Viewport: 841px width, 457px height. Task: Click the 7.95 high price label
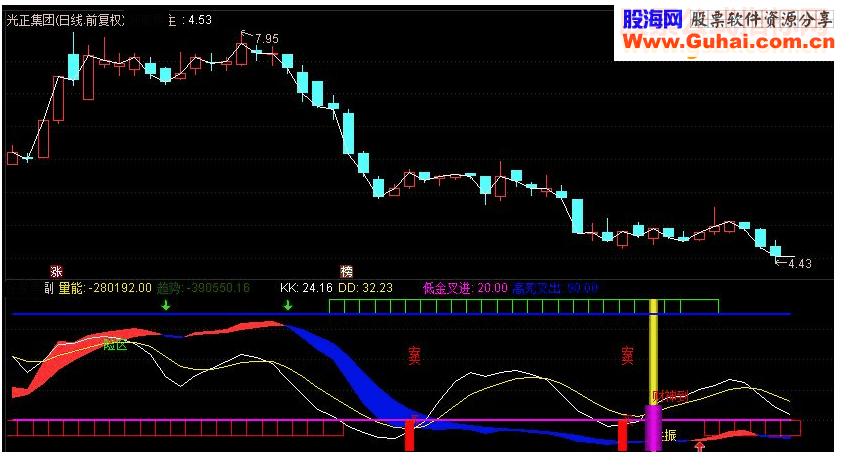coord(267,39)
